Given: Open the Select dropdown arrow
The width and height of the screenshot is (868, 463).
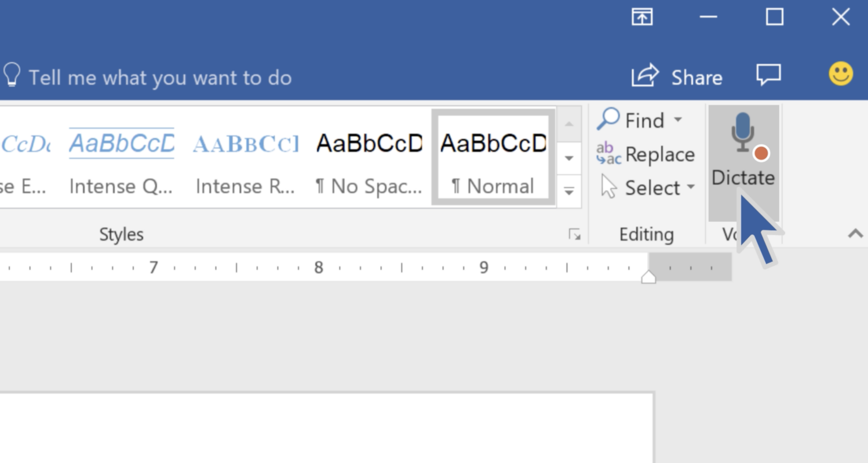Looking at the screenshot, I should click(691, 187).
